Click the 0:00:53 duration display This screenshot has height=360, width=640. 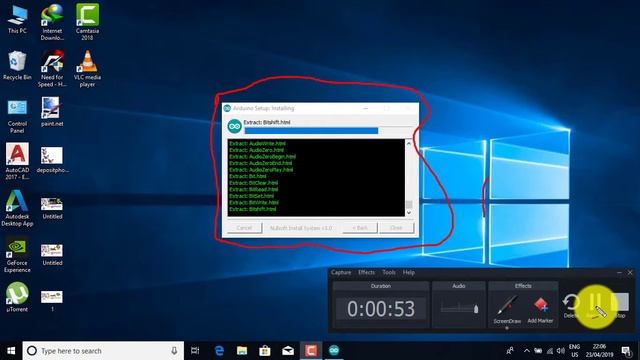381,309
